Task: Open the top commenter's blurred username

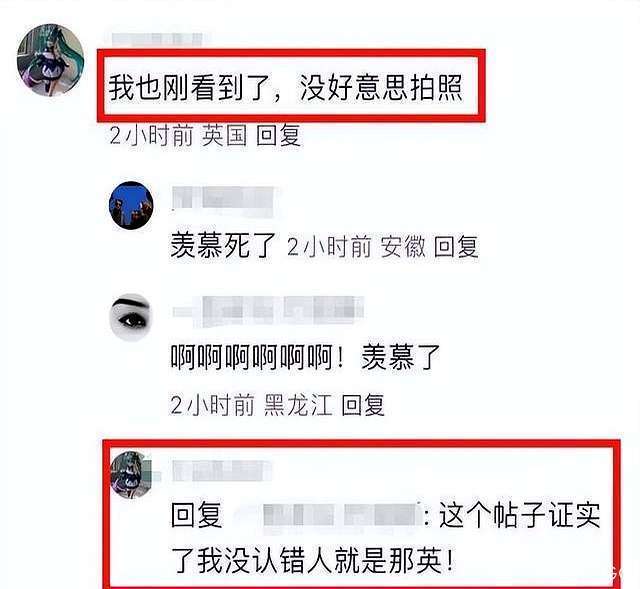Action: pyautogui.click(x=158, y=40)
